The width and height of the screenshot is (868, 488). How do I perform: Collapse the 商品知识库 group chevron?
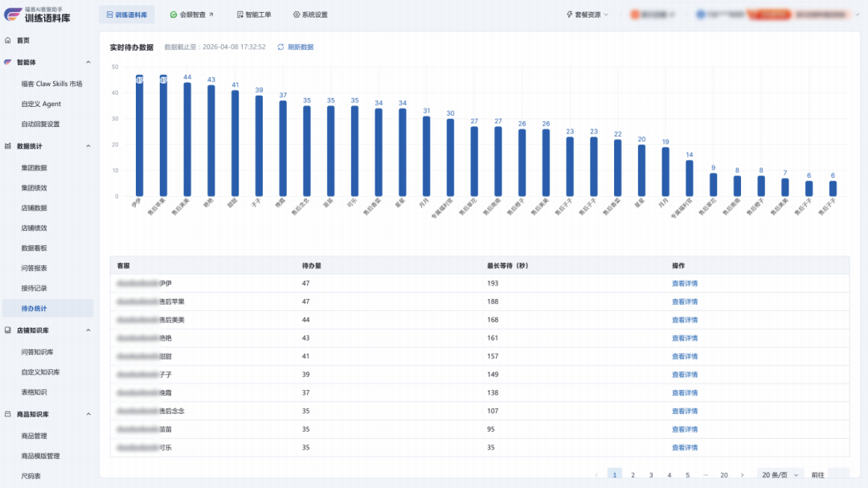pyautogui.click(x=88, y=414)
